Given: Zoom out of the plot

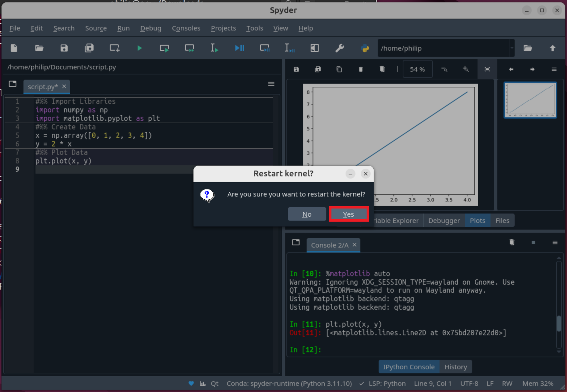Looking at the screenshot, I should pos(444,69).
